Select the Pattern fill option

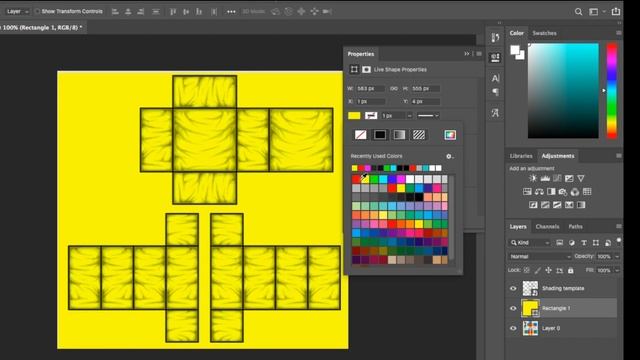pyautogui.click(x=419, y=135)
